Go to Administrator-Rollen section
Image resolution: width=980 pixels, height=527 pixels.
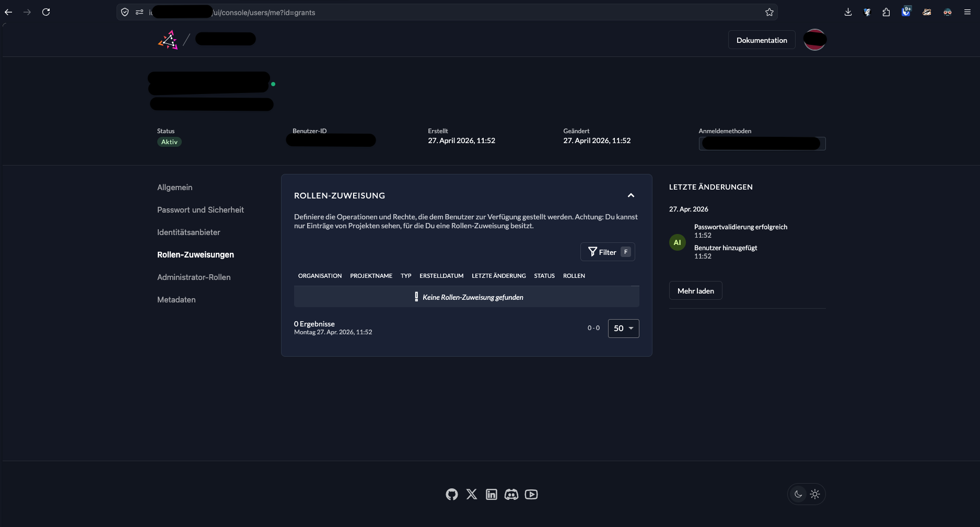pos(194,277)
